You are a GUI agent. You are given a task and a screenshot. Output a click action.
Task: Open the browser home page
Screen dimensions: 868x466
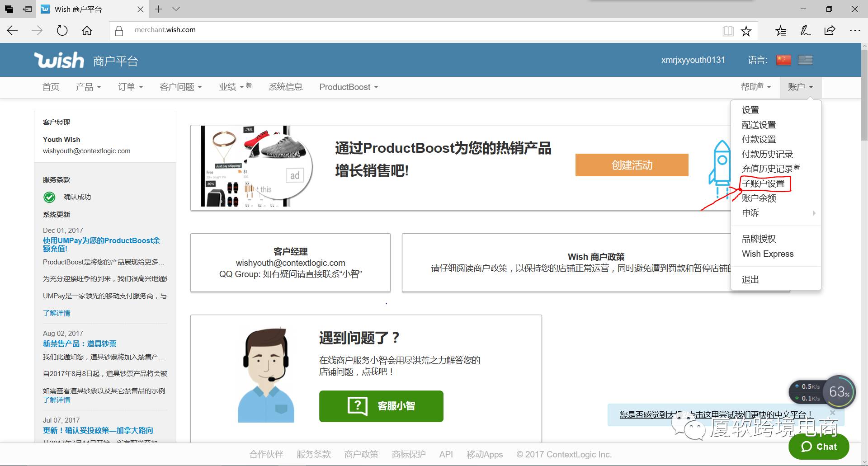(87, 30)
